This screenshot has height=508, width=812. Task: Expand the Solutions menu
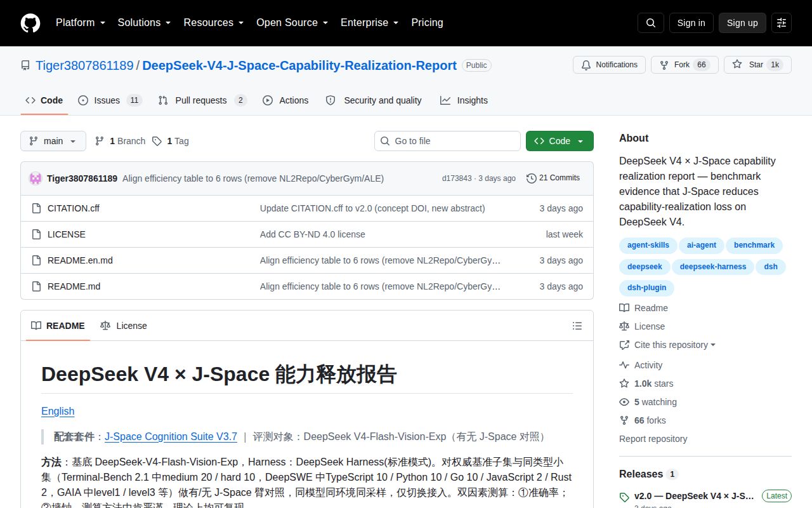click(144, 23)
